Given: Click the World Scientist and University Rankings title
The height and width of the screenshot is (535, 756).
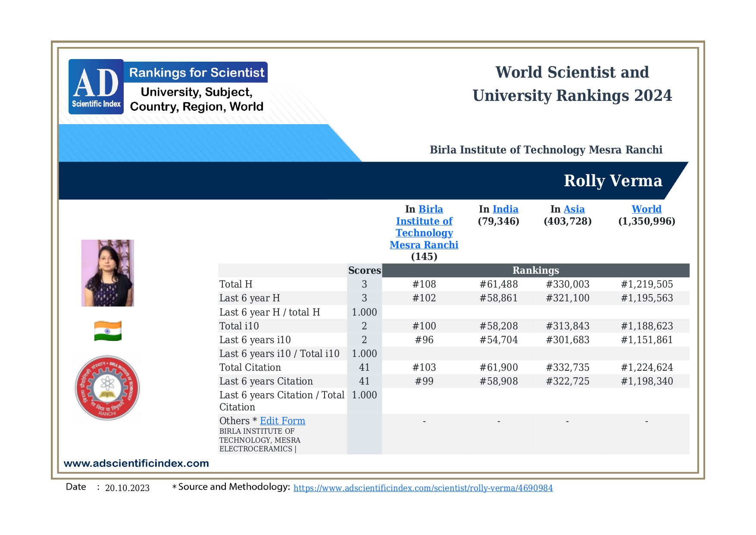Looking at the screenshot, I should [x=572, y=84].
